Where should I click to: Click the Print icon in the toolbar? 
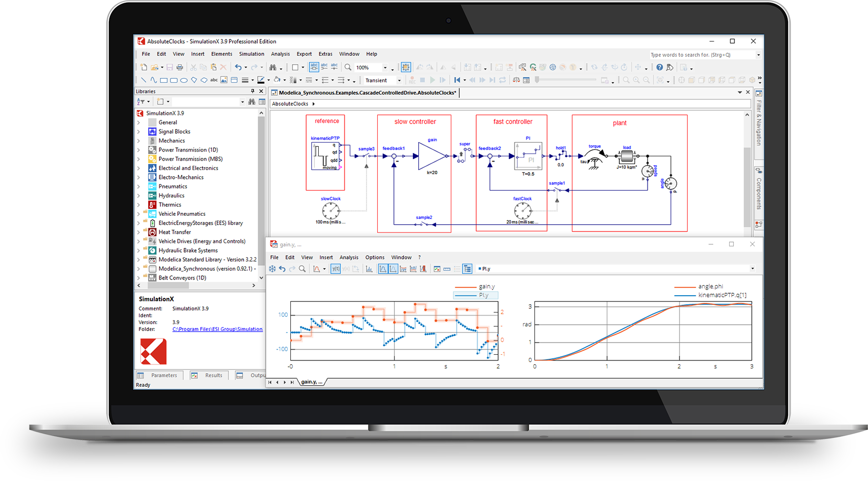click(180, 67)
